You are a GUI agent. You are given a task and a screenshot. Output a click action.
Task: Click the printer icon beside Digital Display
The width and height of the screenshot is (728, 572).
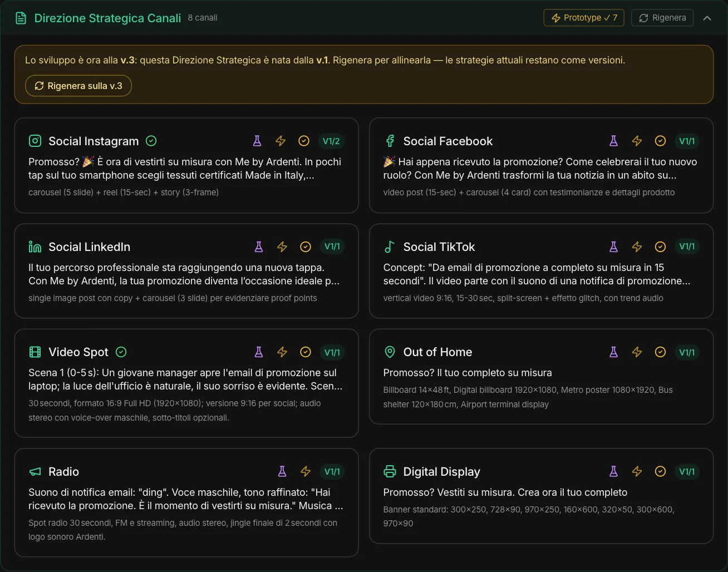[390, 471]
